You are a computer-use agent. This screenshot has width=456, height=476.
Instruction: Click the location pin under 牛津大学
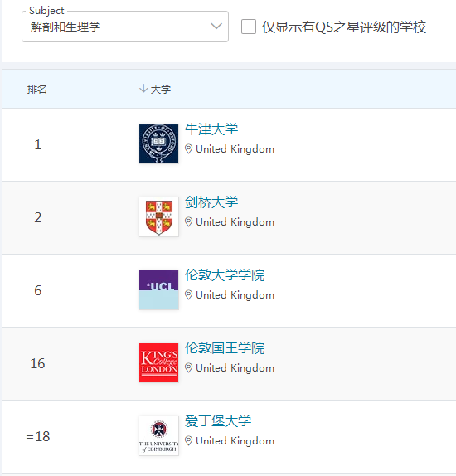tap(188, 149)
